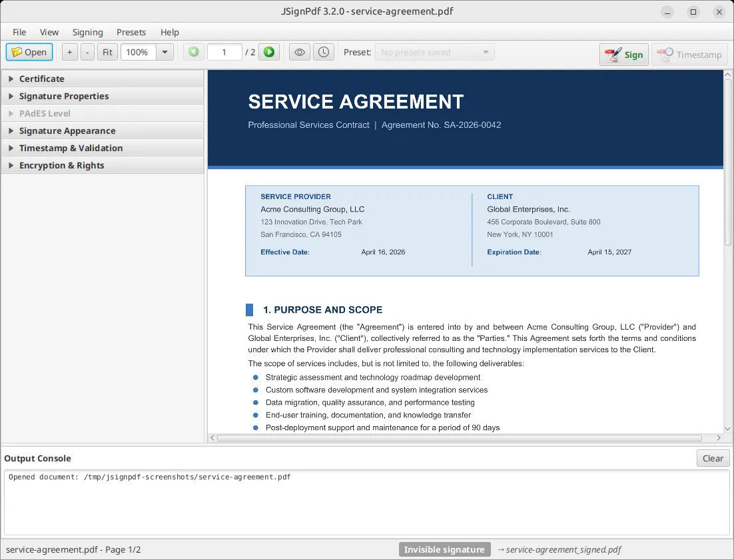734x560 pixels.
Task: Minimize the JSignPdf window
Action: pyautogui.click(x=667, y=12)
